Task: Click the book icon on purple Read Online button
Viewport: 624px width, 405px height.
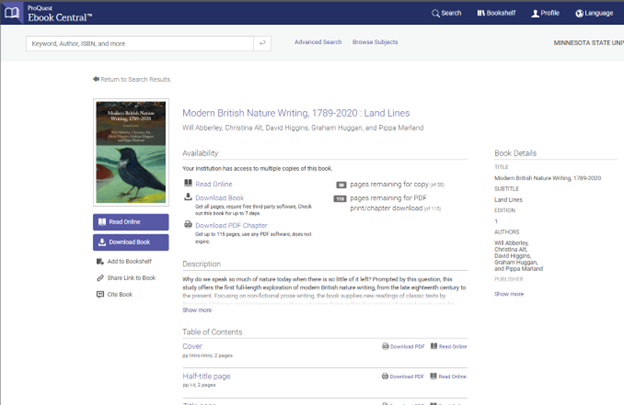Action: tap(102, 222)
